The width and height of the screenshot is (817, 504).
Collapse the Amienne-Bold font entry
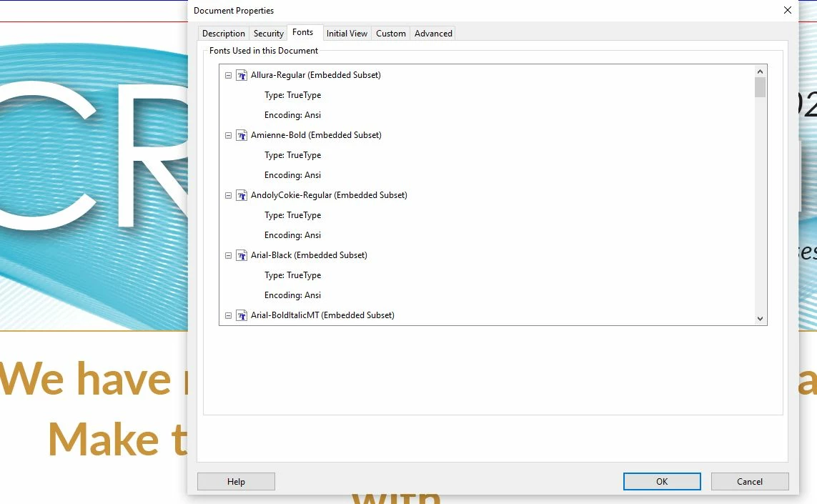228,136
